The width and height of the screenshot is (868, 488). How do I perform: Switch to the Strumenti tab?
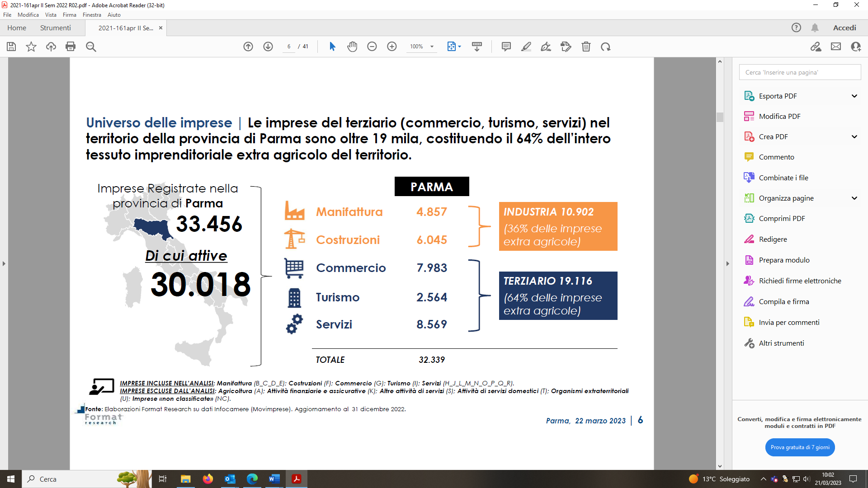tap(55, 28)
